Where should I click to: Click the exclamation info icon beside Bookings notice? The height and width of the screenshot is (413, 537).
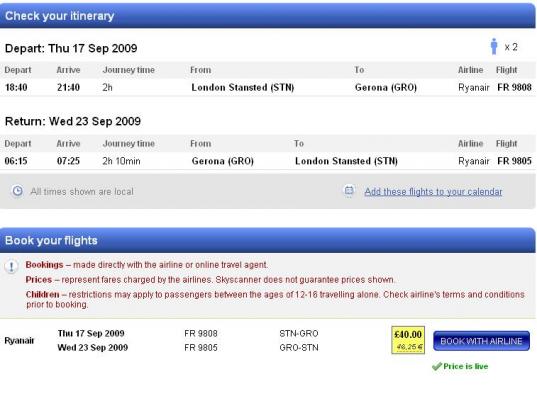tap(11, 266)
